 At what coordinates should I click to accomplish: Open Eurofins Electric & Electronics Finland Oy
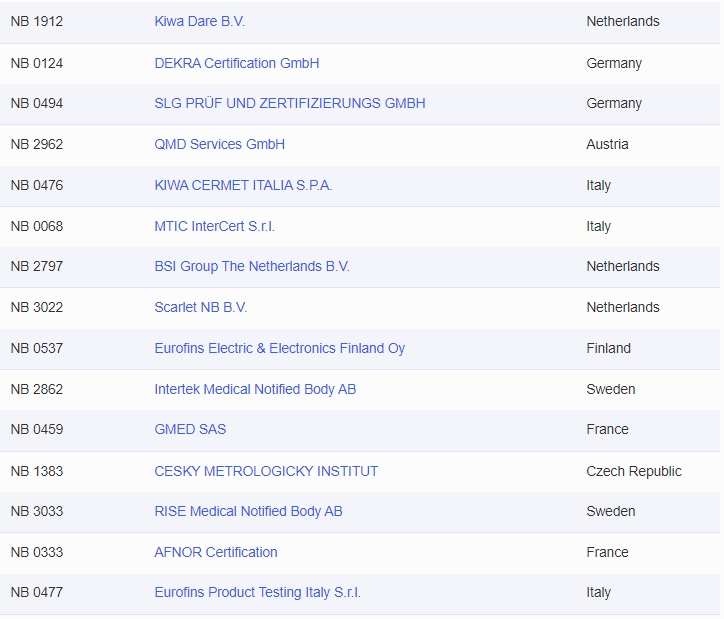pyautogui.click(x=280, y=349)
